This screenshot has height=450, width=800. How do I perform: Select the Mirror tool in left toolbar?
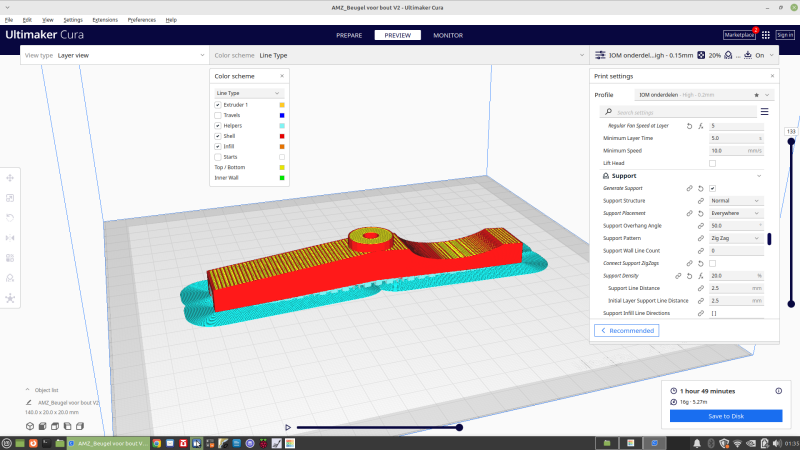point(11,237)
